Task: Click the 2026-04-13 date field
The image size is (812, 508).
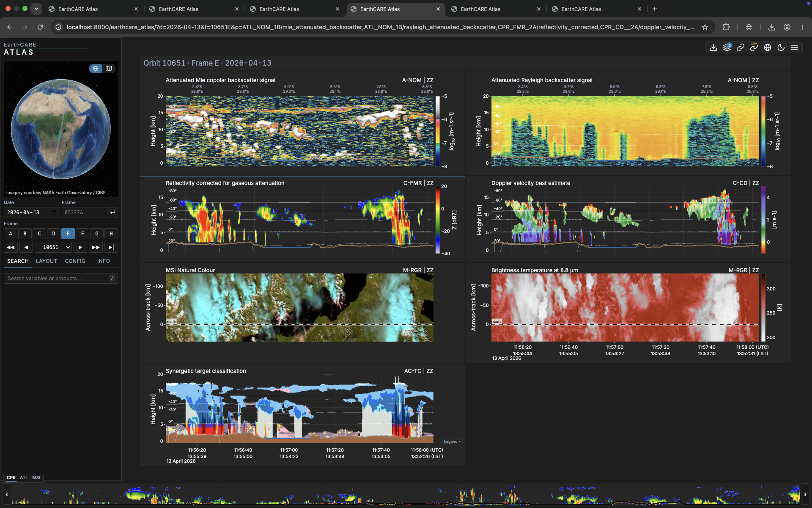Action: [x=31, y=213]
